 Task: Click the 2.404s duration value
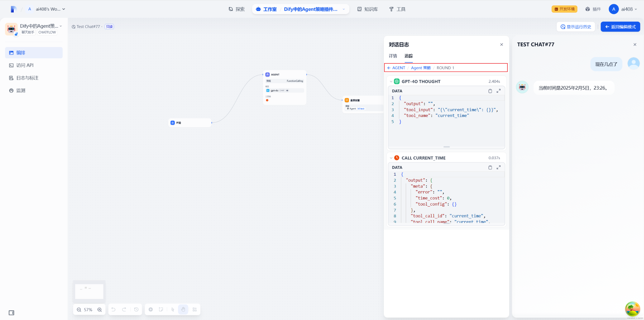494,82
